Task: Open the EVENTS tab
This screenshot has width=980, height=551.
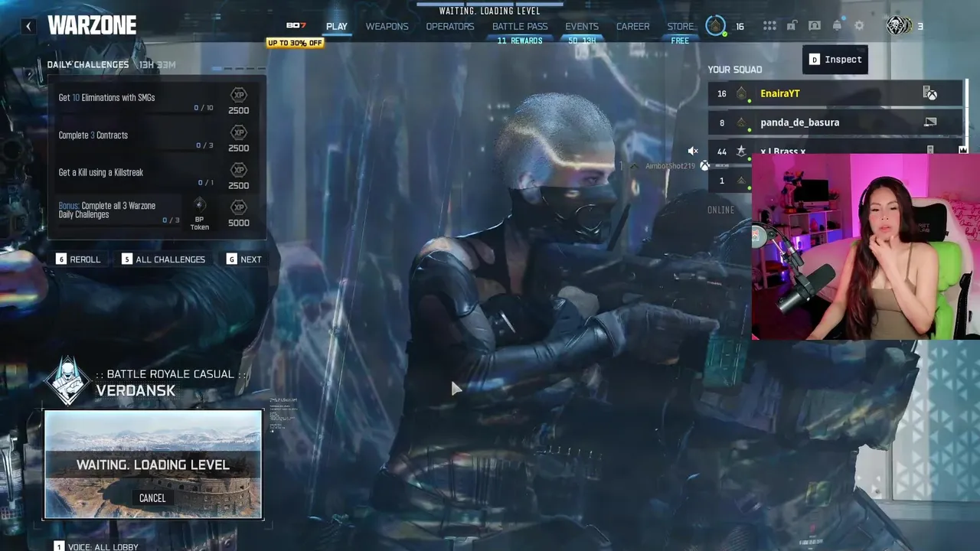Action: coord(582,26)
